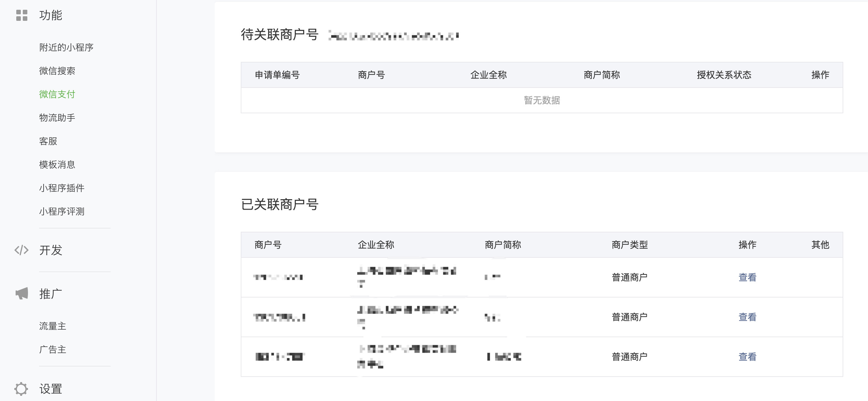Click the 推广 megaphone icon
Viewport: 868px width, 401px height.
[21, 294]
